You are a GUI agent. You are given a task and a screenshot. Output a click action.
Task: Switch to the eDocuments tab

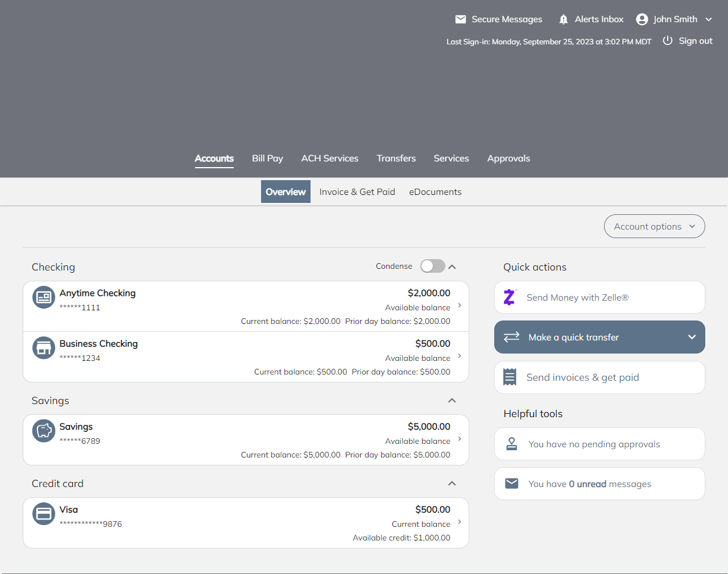tap(435, 192)
